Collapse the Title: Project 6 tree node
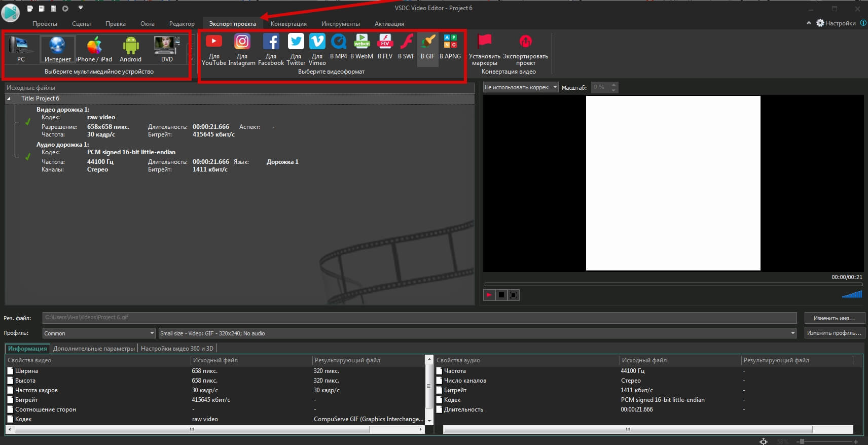Image resolution: width=868 pixels, height=445 pixels. click(9, 98)
